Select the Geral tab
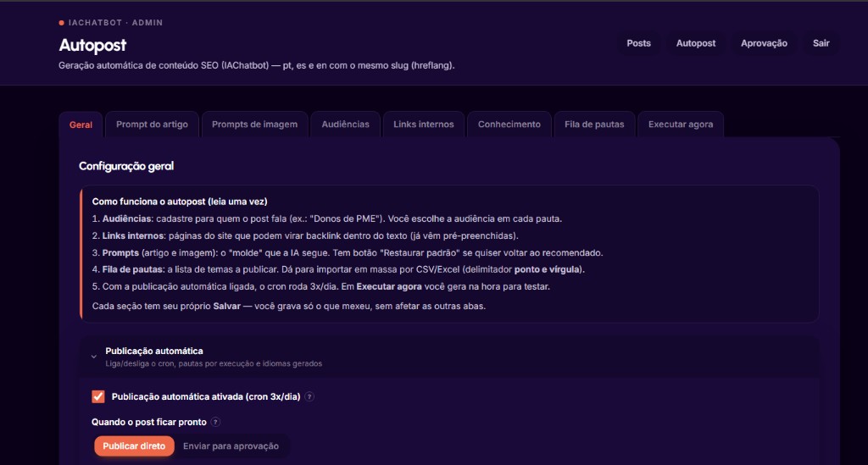 (81, 125)
